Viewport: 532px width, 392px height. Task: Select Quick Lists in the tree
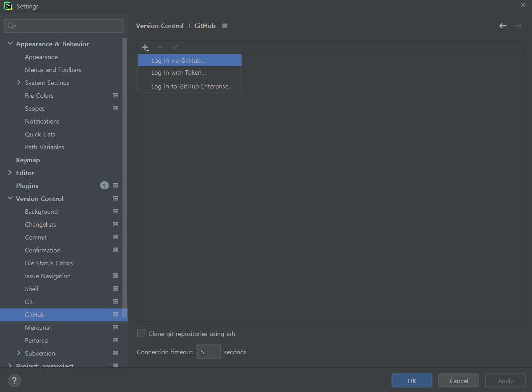tap(40, 134)
